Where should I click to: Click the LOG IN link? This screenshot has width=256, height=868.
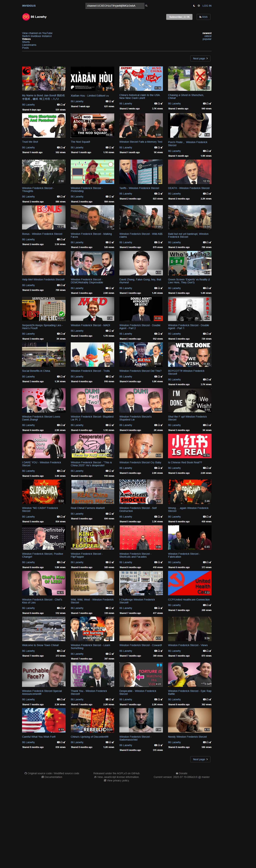click(207, 6)
